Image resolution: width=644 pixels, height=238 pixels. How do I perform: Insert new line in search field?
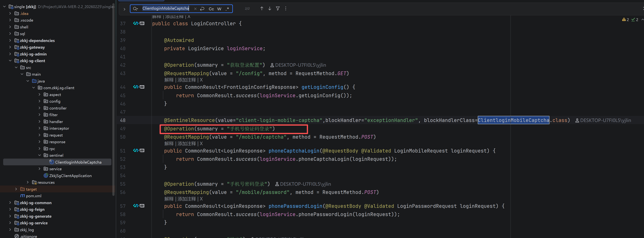(202, 9)
